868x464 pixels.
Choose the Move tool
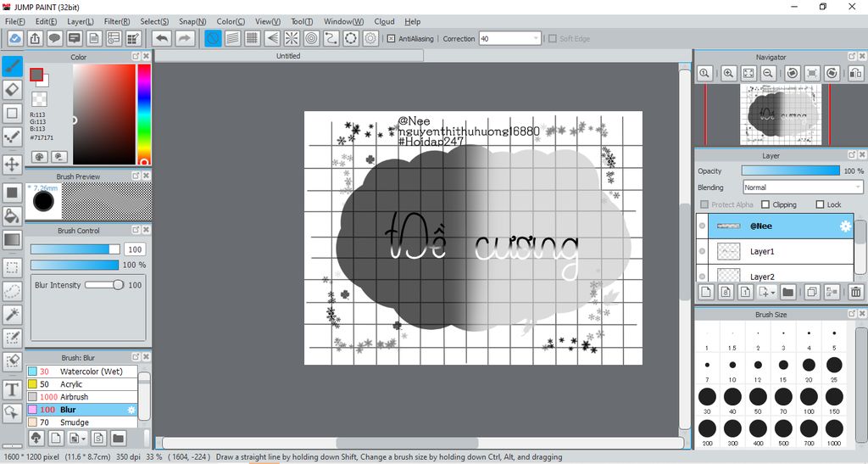[x=12, y=165]
